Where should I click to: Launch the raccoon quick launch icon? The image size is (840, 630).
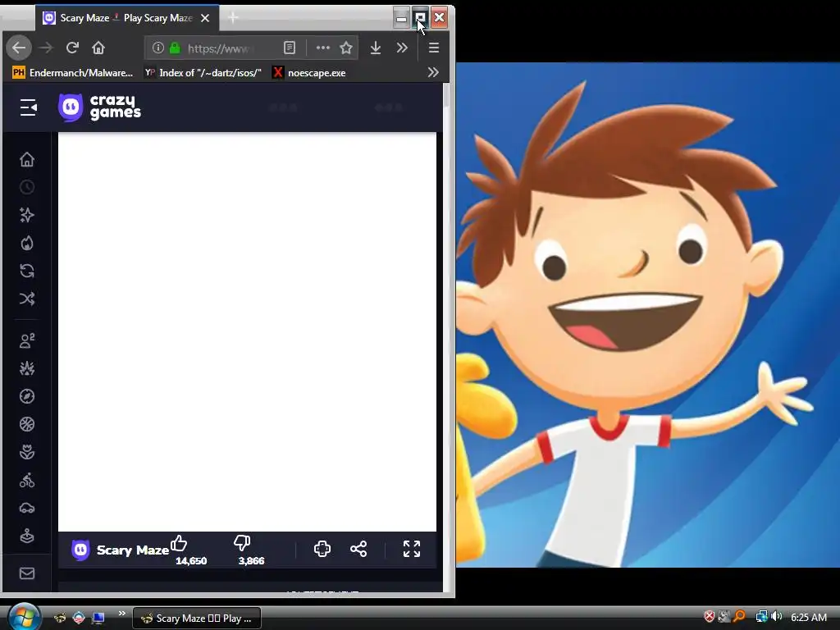[x=59, y=618]
